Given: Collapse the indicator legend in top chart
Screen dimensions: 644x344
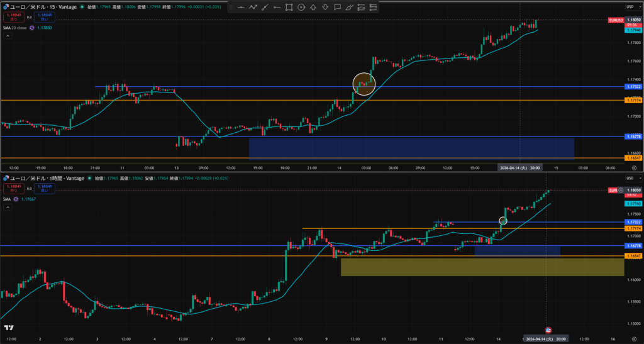Looking at the screenshot, I should 8,36.
